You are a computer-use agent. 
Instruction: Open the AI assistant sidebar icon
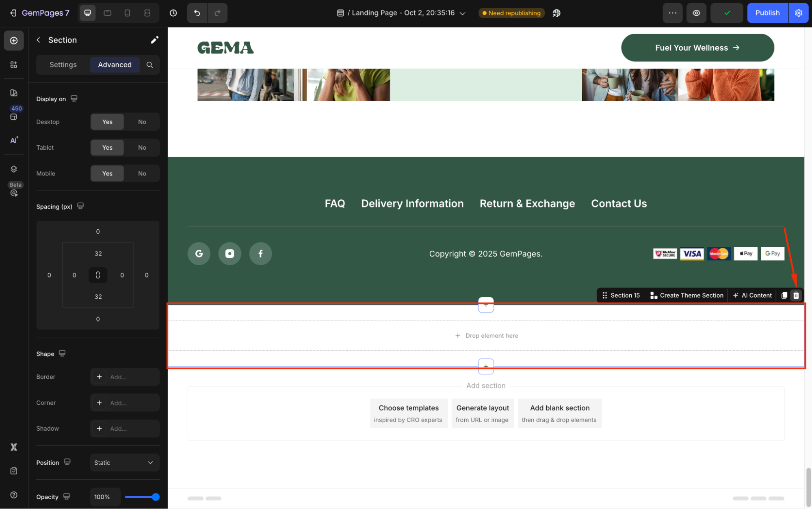[14, 140]
